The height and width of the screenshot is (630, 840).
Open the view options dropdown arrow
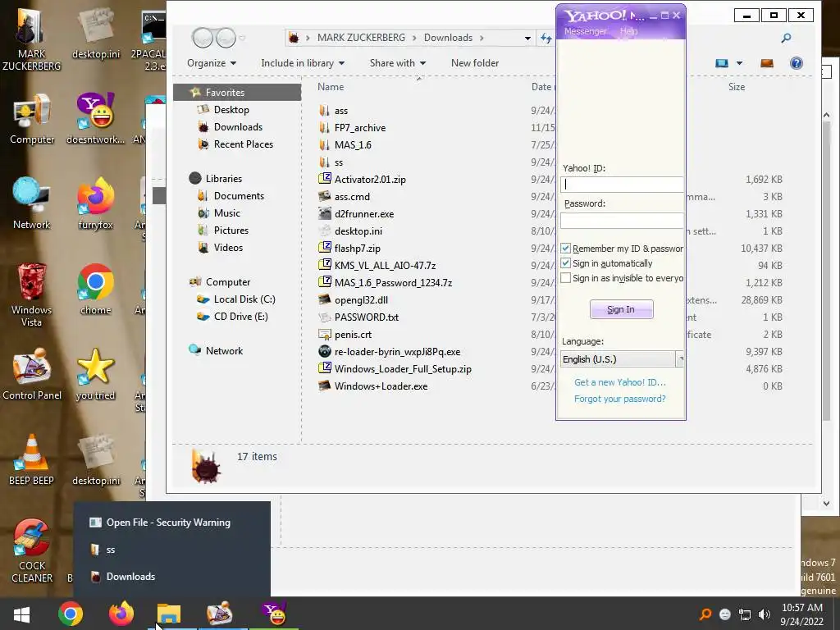[739, 63]
